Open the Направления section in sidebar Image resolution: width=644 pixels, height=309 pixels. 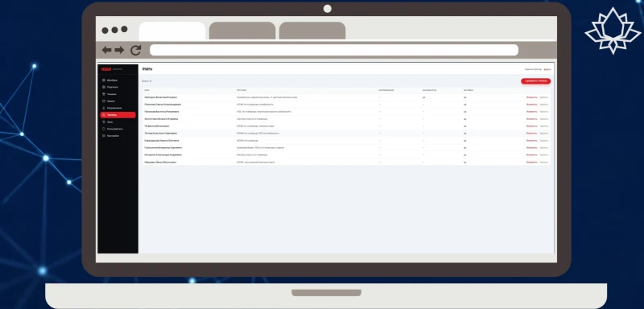[x=114, y=108]
